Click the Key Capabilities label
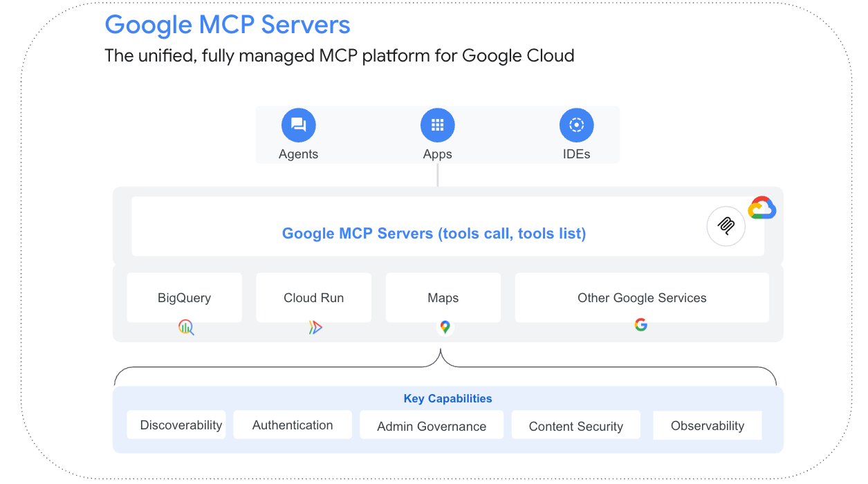This screenshot has width=868, height=484. pyautogui.click(x=447, y=398)
